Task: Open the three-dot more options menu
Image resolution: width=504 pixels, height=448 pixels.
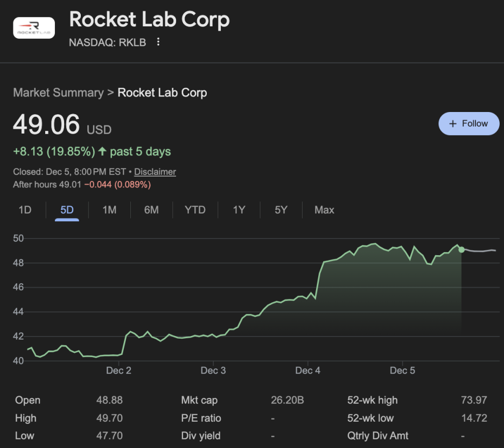Action: coord(158,42)
